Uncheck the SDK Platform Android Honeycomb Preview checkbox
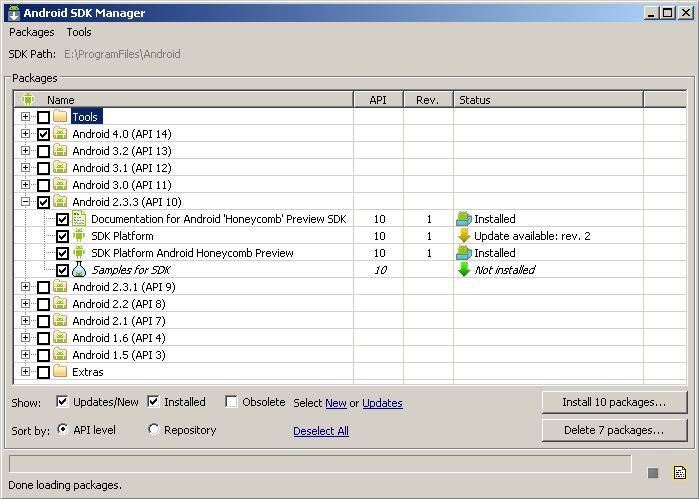699x499 pixels. (62, 253)
